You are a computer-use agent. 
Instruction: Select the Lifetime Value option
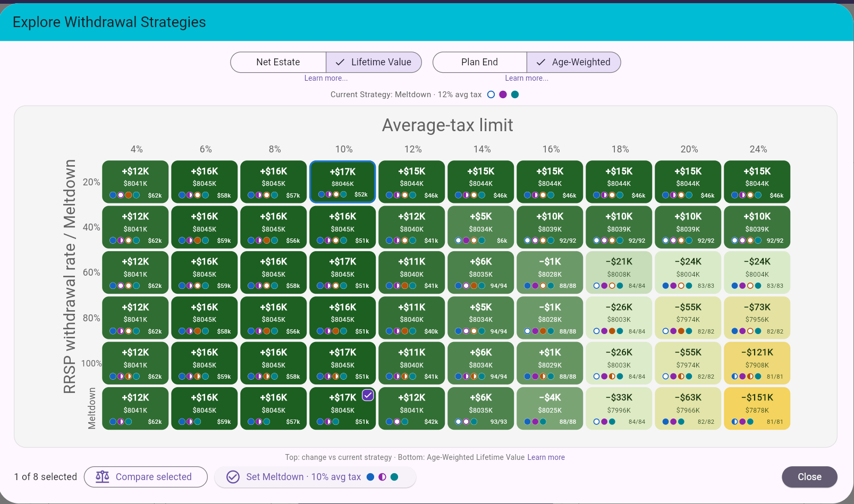[374, 62]
